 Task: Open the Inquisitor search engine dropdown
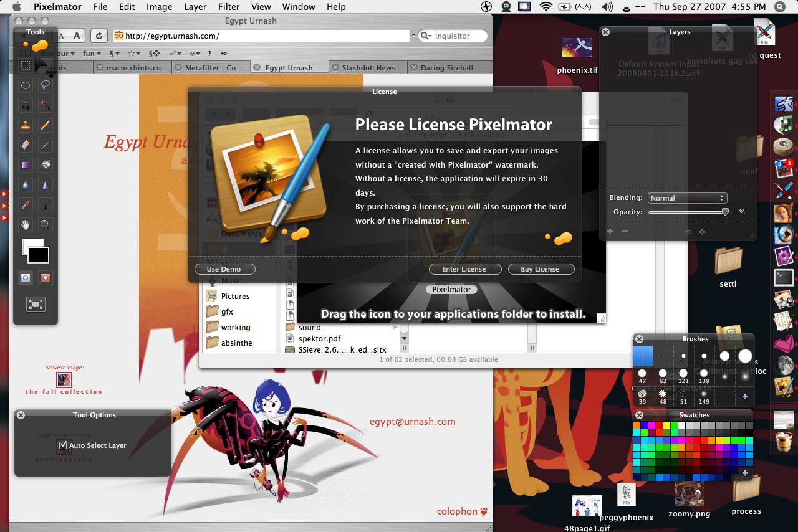(426, 36)
